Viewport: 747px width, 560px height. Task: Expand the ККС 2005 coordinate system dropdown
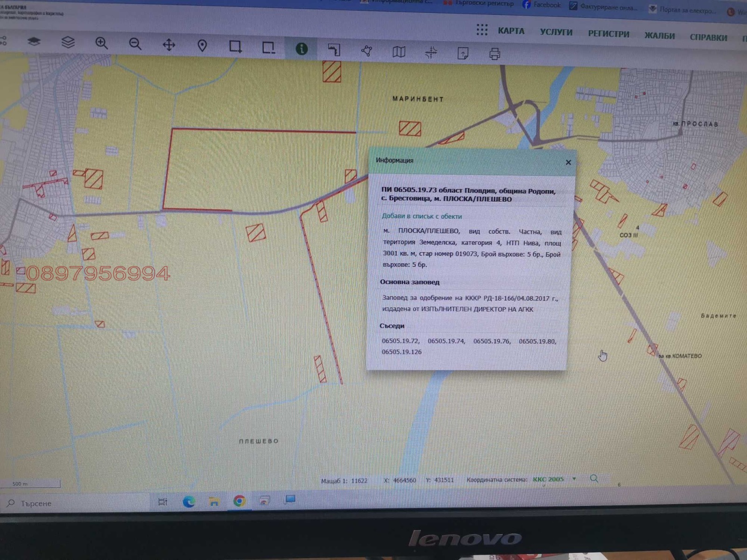574,479
